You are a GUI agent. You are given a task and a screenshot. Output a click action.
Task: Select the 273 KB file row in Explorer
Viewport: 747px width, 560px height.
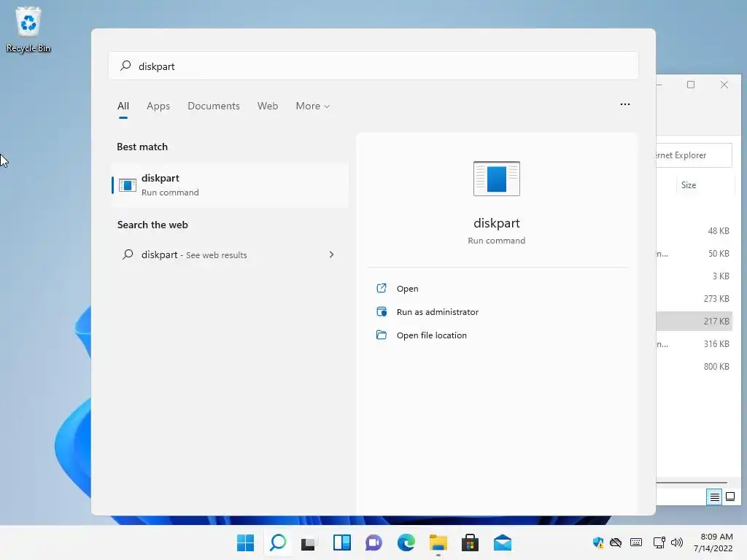tap(694, 298)
